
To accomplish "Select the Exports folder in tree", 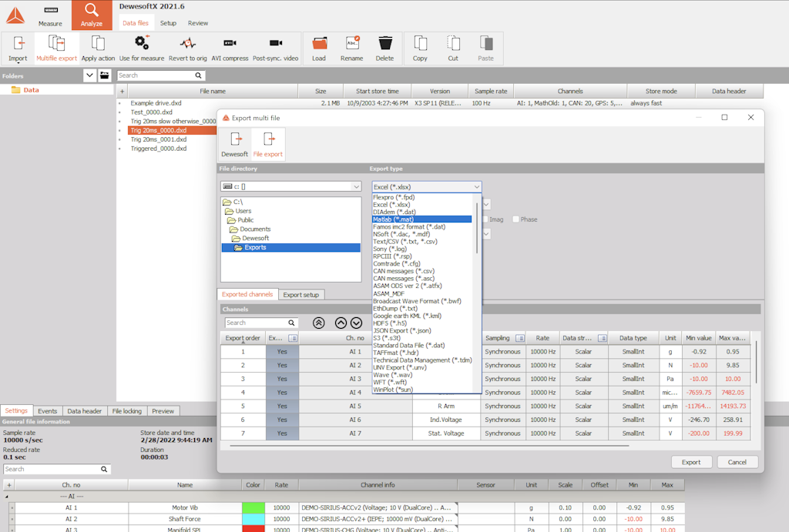I will coord(290,247).
